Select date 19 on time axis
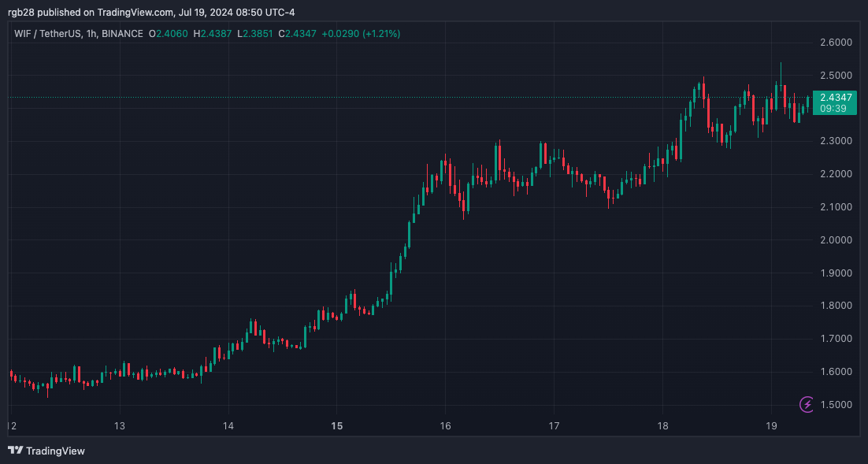 tap(771, 426)
